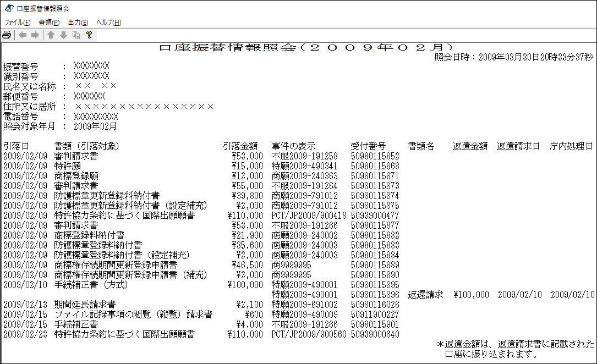Click the up arrow toolbar icon

pyautogui.click(x=51, y=35)
